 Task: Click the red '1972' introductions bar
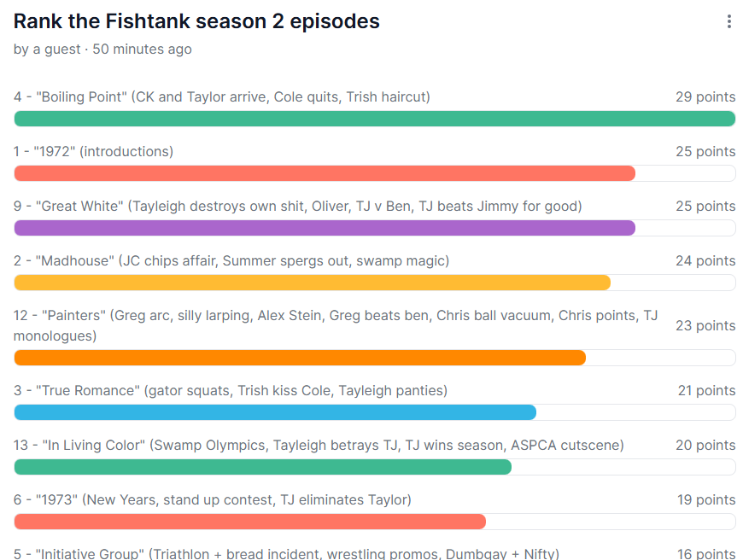[x=325, y=173]
